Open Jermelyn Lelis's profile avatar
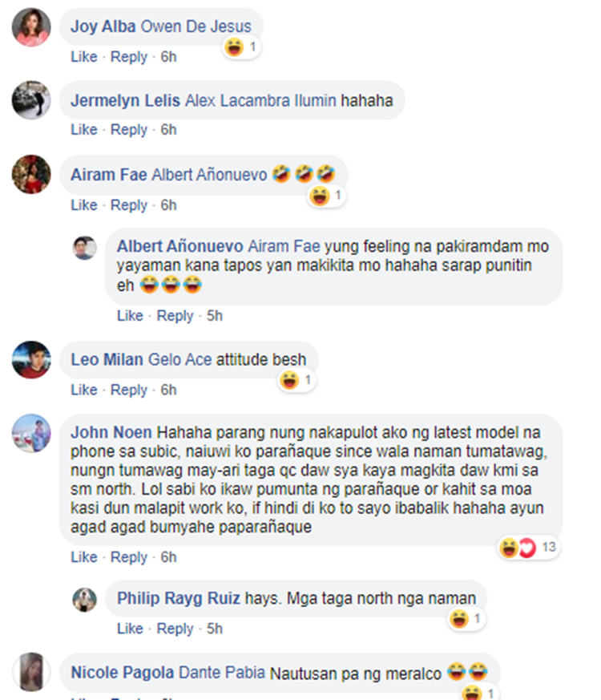Viewport: 601px width, 700px height. 30,100
